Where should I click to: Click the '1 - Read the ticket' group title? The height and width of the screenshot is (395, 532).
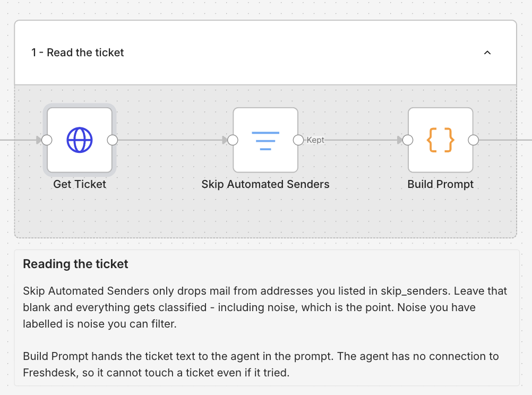click(x=78, y=53)
